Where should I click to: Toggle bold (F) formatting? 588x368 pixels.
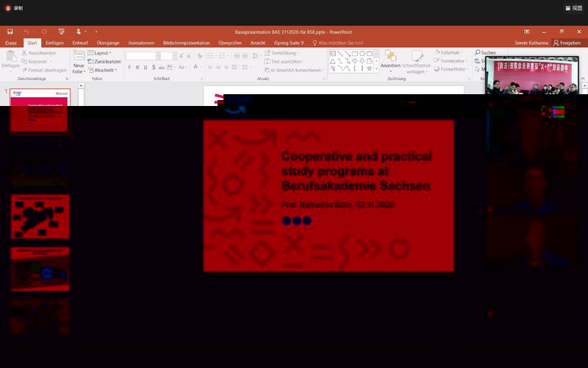[129, 67]
